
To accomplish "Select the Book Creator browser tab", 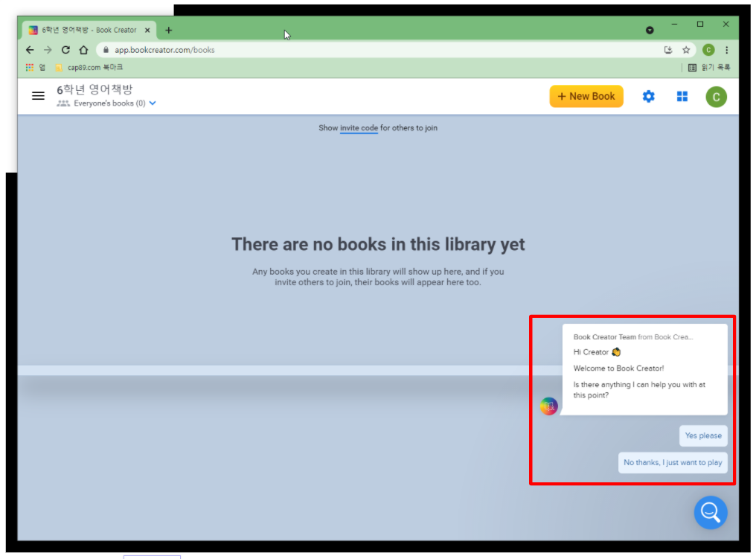I will (x=89, y=31).
